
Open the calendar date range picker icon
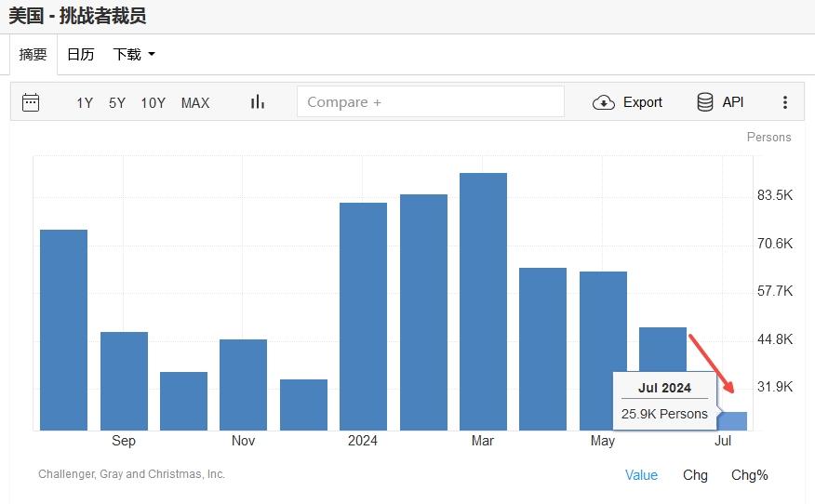coord(31,102)
